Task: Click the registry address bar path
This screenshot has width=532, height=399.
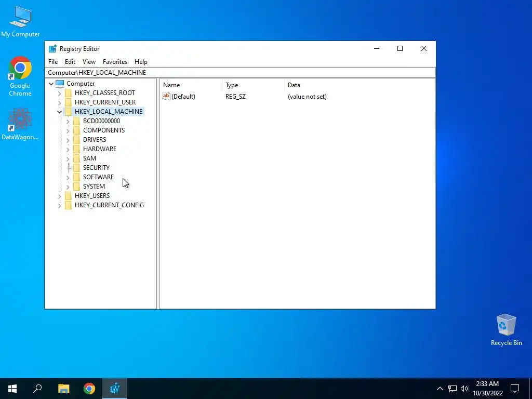Action: click(x=240, y=73)
